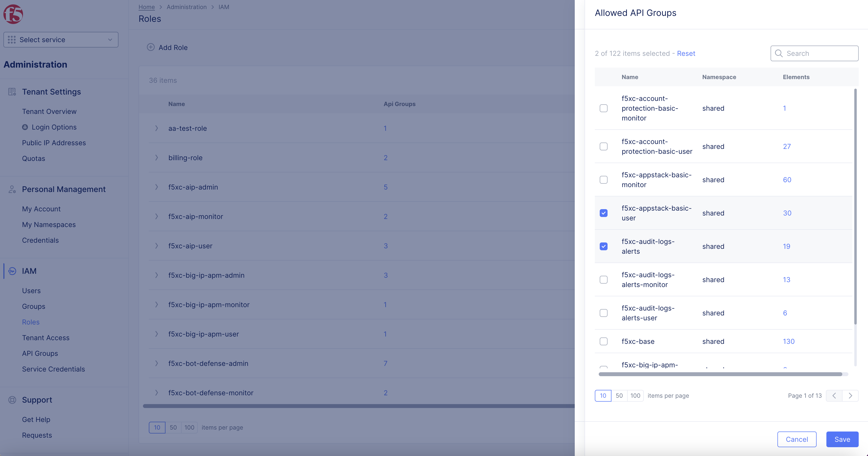Screen dimensions: 868x456
Task: Click the Login Options lock icon
Action: 25,127
